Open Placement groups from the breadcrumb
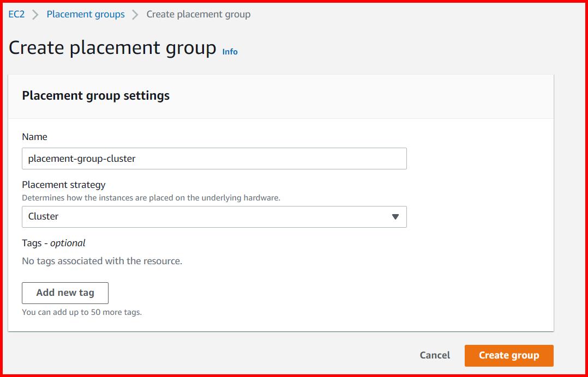The height and width of the screenshot is (377, 588). point(85,14)
